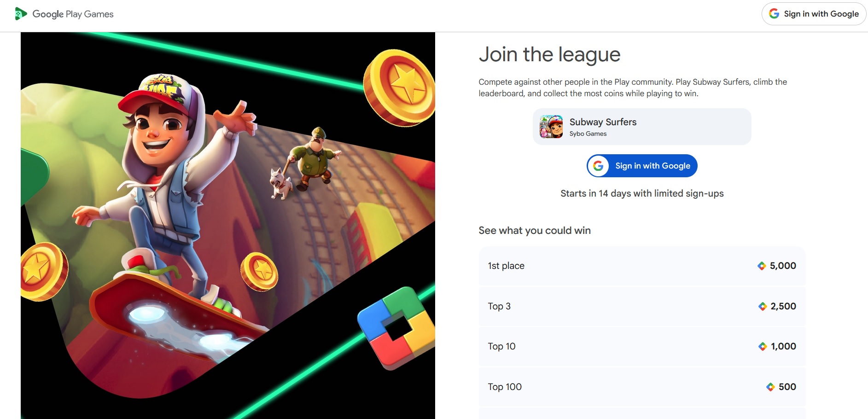Open the Google Play Games home link
Viewport: 868px width, 419px height.
64,14
